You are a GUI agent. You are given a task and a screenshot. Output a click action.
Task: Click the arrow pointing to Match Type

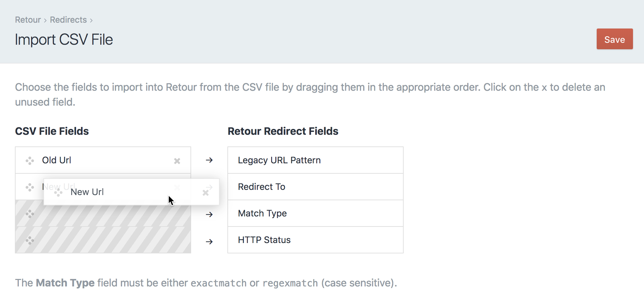click(209, 214)
